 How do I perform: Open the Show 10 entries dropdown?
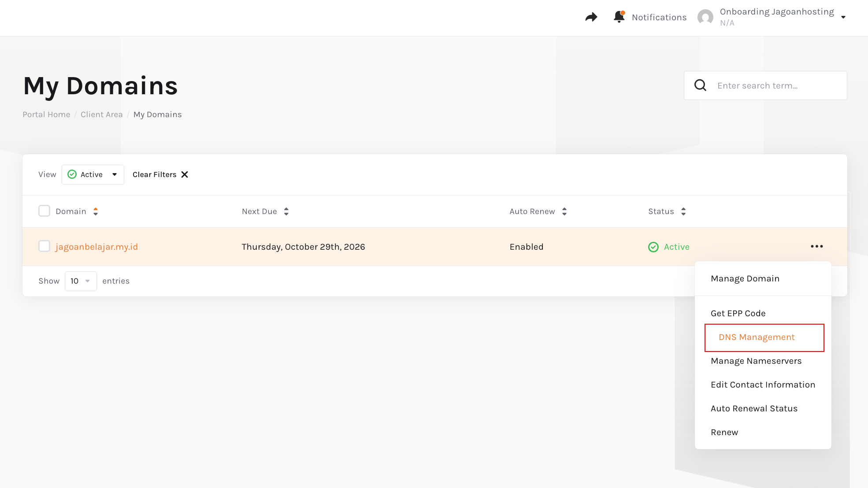coord(81,281)
